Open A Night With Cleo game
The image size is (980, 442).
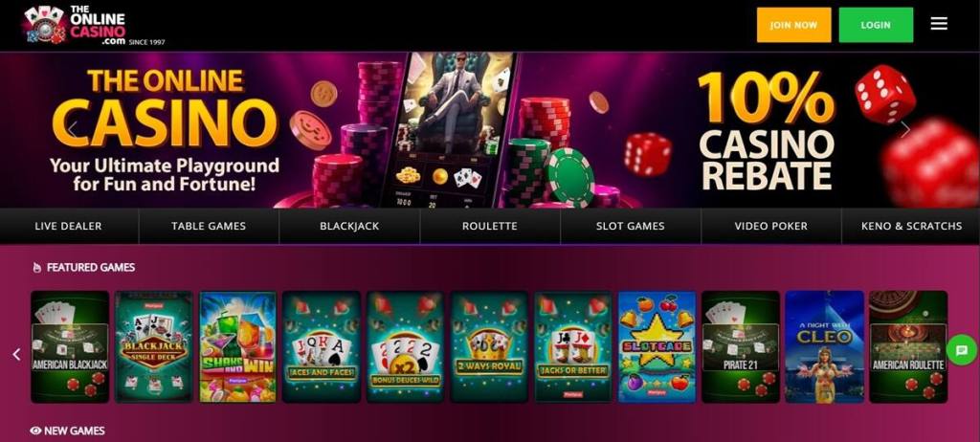[824, 347]
